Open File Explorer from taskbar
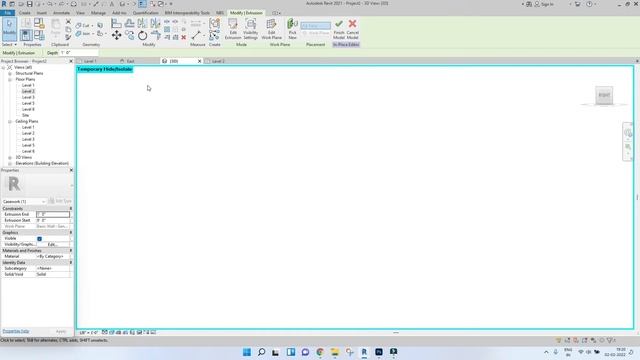640x360 pixels. point(335,352)
